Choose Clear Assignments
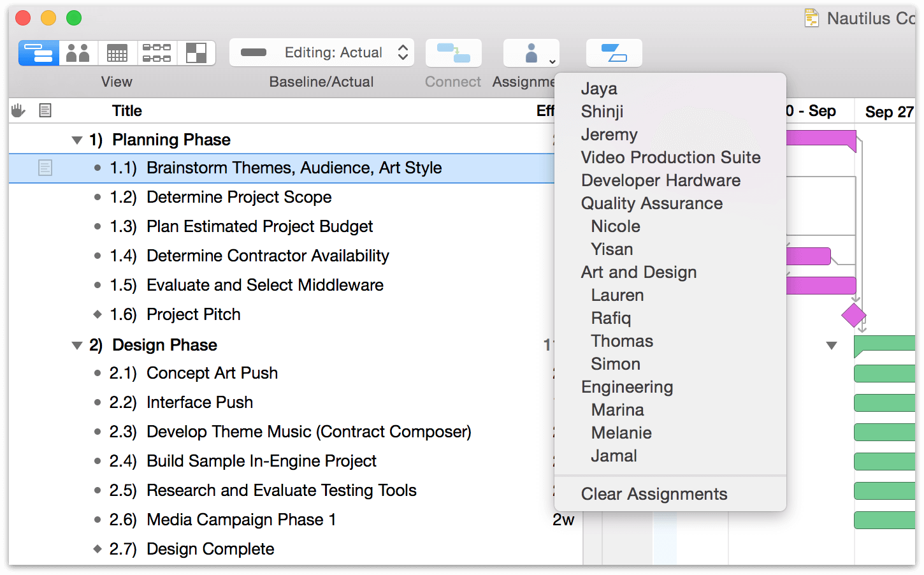The image size is (924, 575). 670,494
